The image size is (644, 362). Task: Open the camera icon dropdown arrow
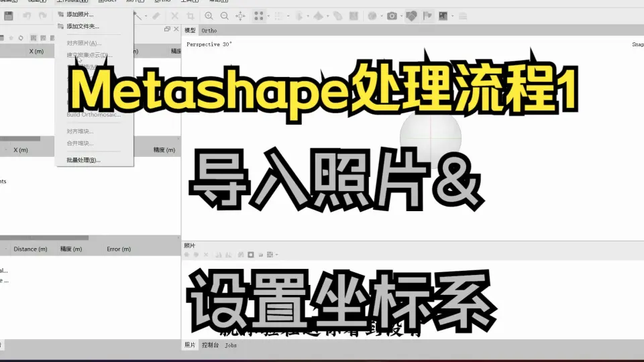click(x=401, y=16)
